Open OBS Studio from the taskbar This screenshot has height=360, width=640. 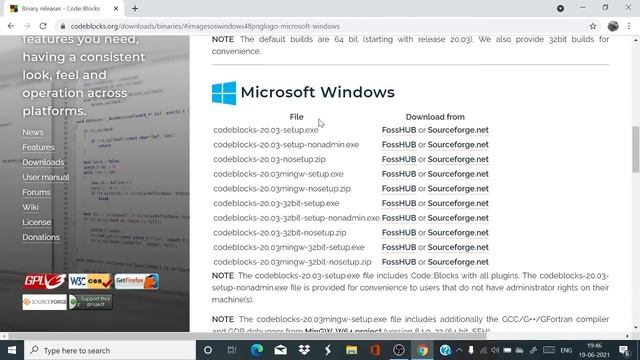399,350
